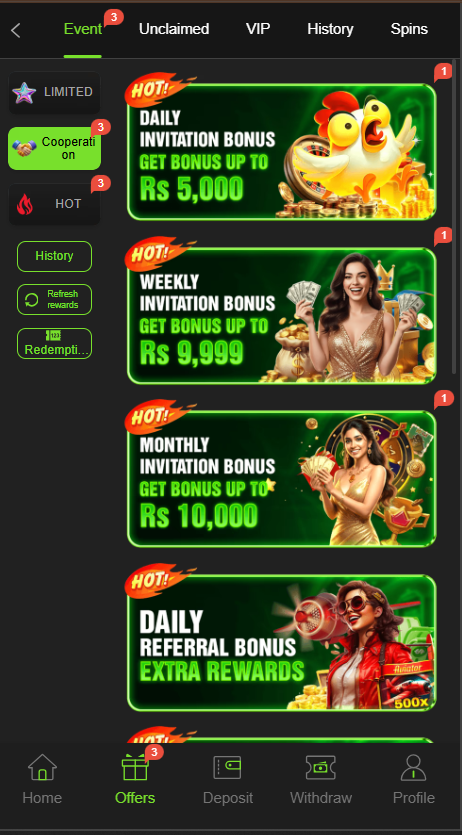This screenshot has height=835, width=462.
Task: Open the Profile person icon
Action: pyautogui.click(x=414, y=767)
